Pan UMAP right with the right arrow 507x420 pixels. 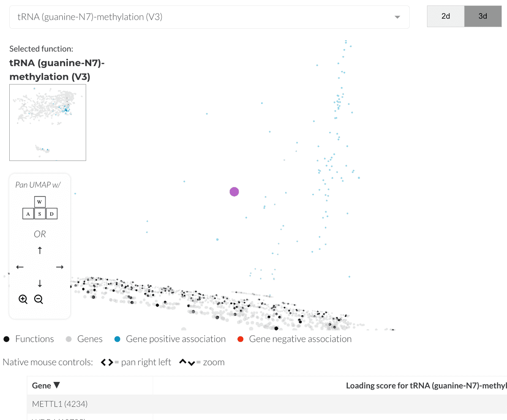click(x=60, y=267)
